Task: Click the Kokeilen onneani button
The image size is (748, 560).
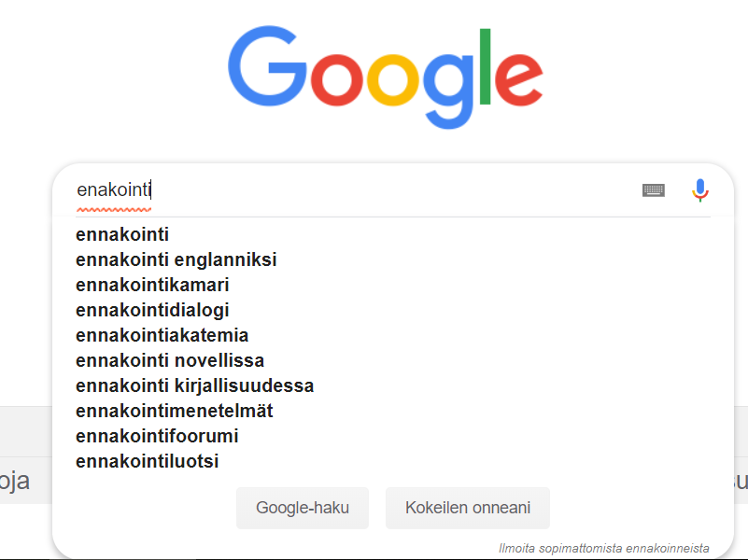Action: pos(468,508)
